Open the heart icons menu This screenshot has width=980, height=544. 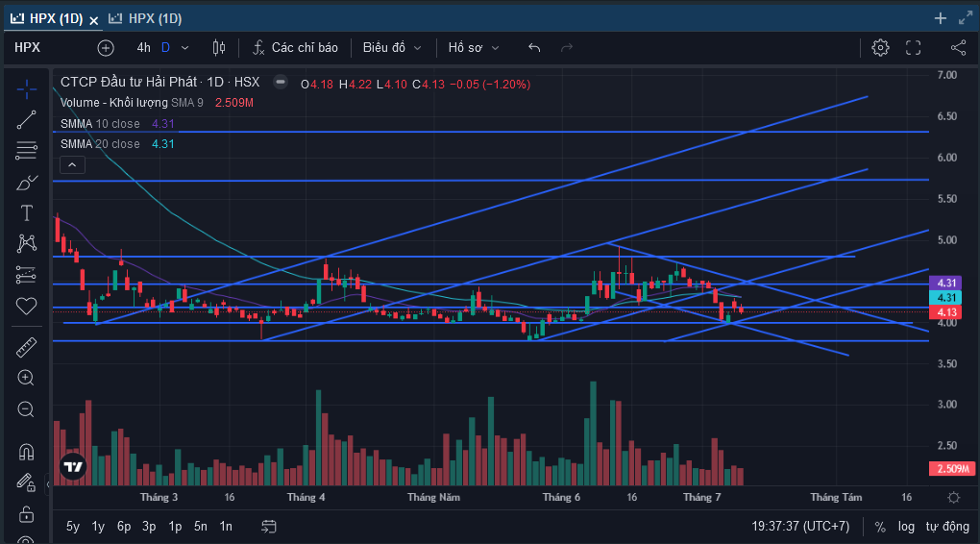[26, 306]
